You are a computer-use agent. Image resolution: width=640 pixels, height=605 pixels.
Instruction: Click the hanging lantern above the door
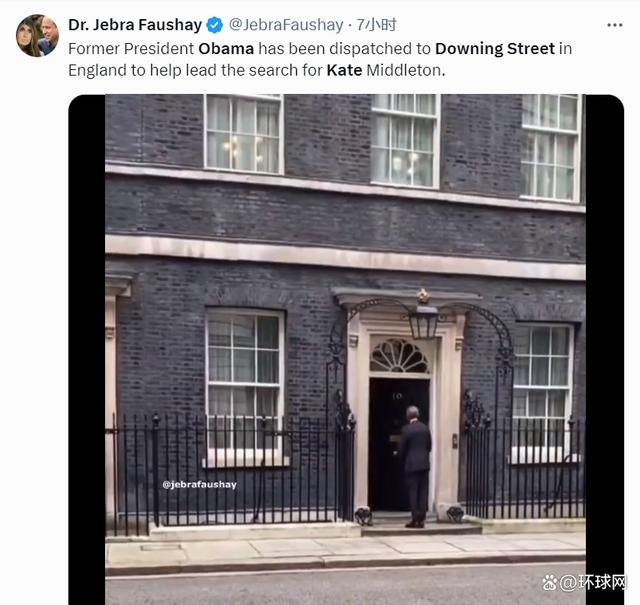[423, 315]
